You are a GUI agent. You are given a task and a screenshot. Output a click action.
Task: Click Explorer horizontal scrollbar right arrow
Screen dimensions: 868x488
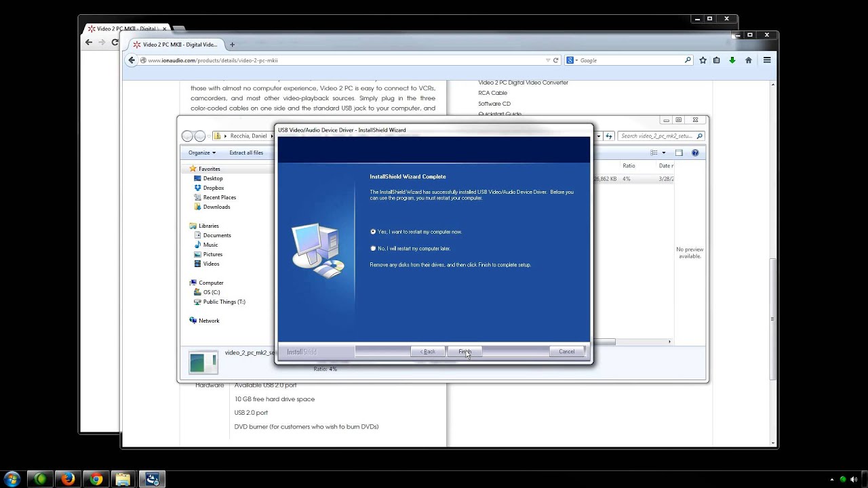tap(669, 342)
